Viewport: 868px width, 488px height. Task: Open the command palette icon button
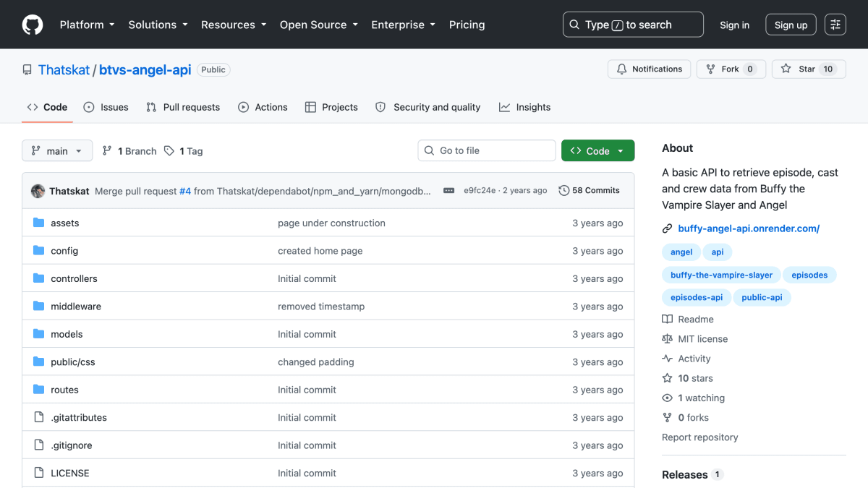835,25
